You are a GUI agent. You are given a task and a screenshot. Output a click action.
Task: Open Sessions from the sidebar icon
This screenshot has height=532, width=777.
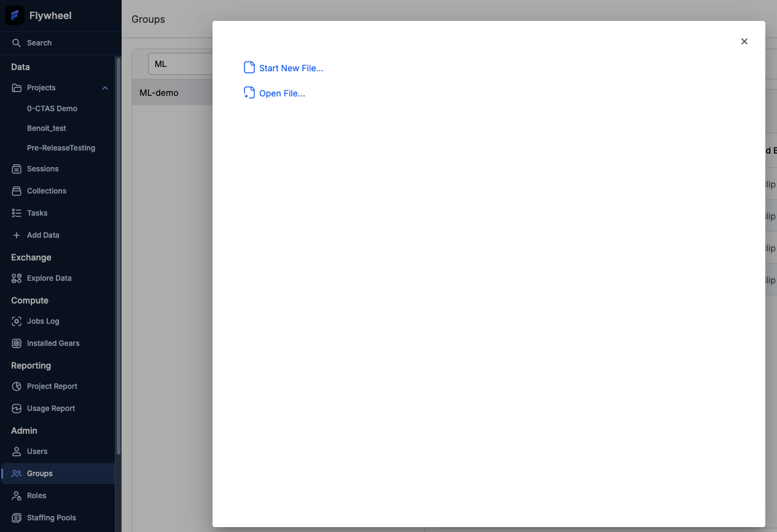click(x=16, y=168)
